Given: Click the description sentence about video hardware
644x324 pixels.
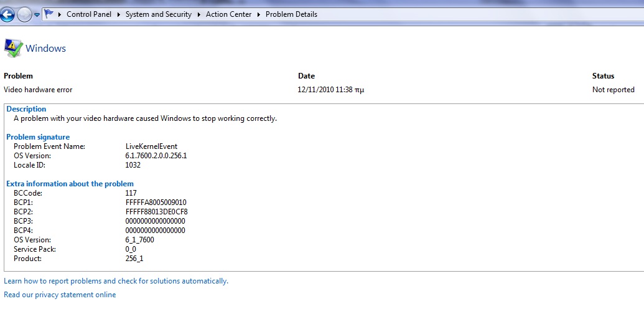Looking at the screenshot, I should [146, 118].
